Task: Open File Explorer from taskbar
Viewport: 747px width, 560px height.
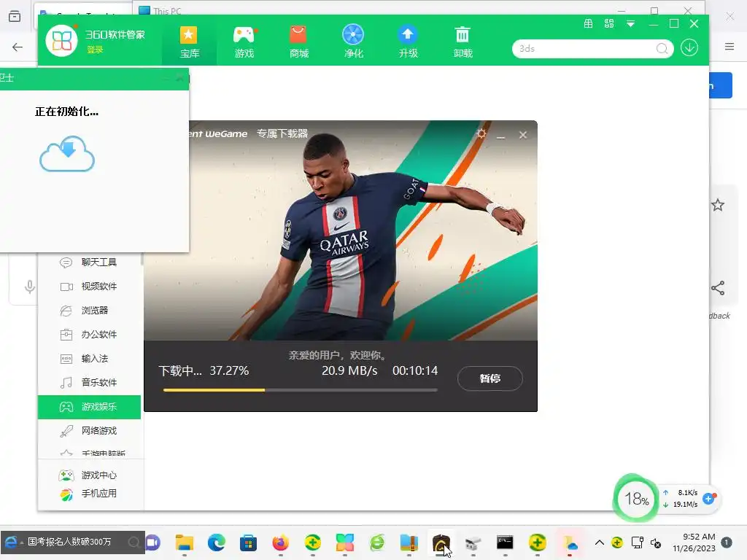Action: 185,542
